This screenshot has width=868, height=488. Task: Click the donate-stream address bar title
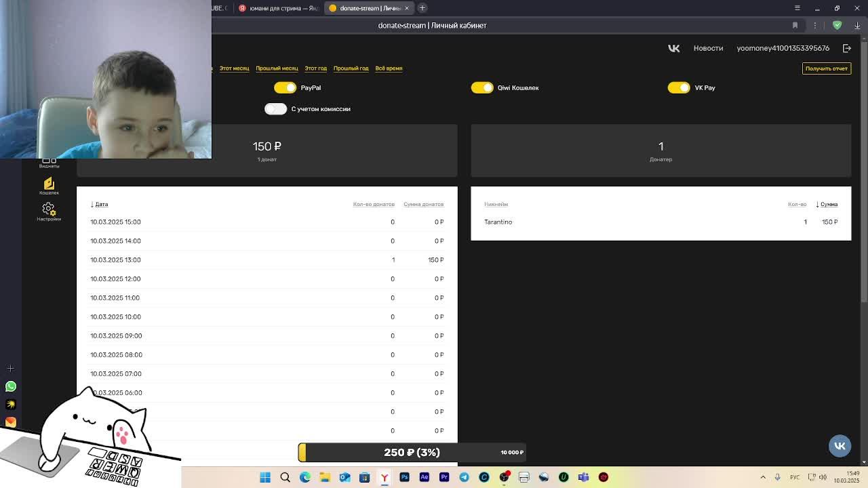point(432,25)
